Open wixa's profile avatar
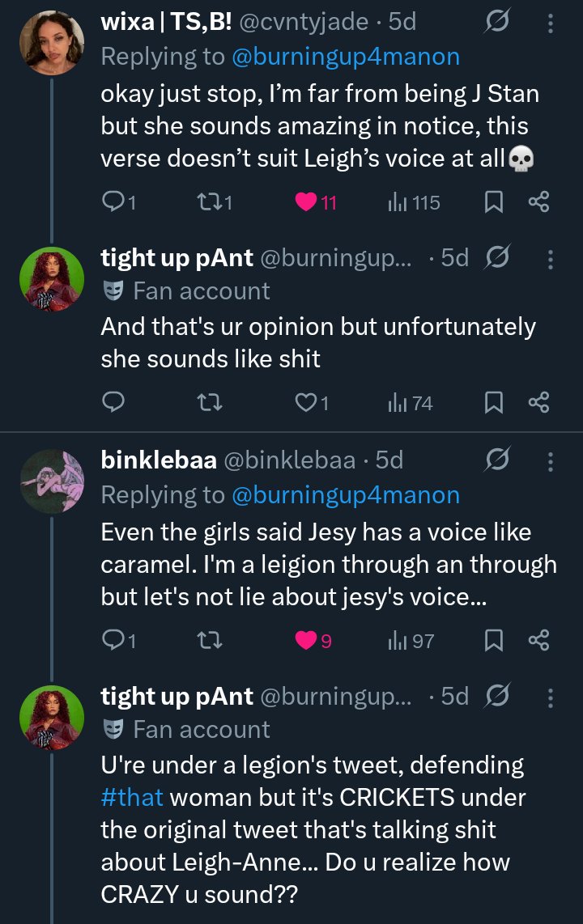 [52, 44]
